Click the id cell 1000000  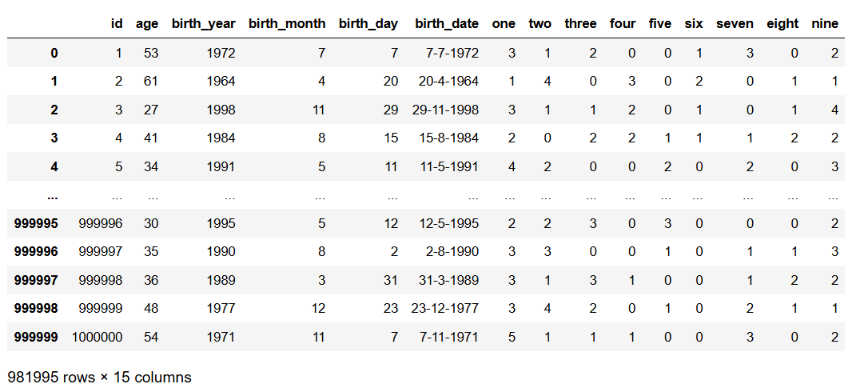click(x=97, y=337)
